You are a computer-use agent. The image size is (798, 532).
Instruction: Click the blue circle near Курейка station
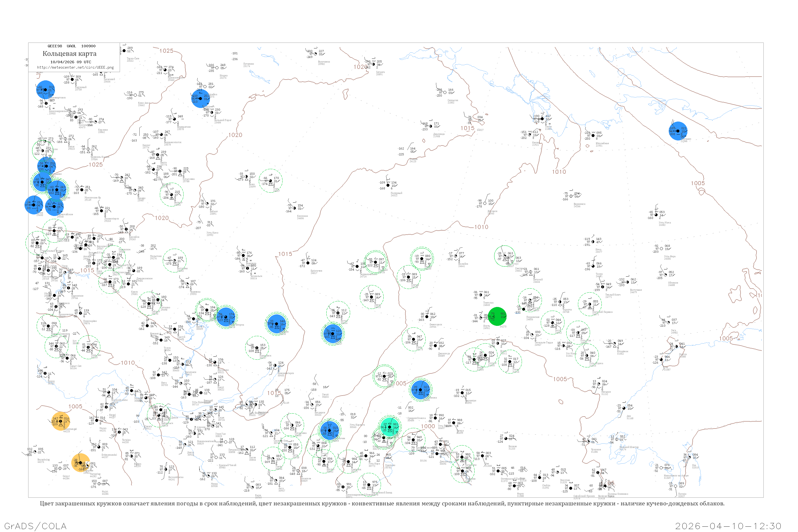(x=200, y=98)
